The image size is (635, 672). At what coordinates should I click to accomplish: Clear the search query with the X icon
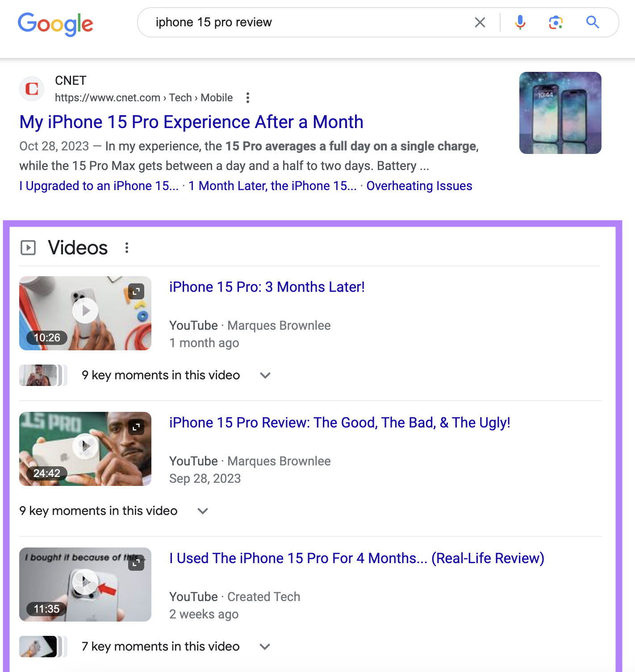(x=480, y=22)
